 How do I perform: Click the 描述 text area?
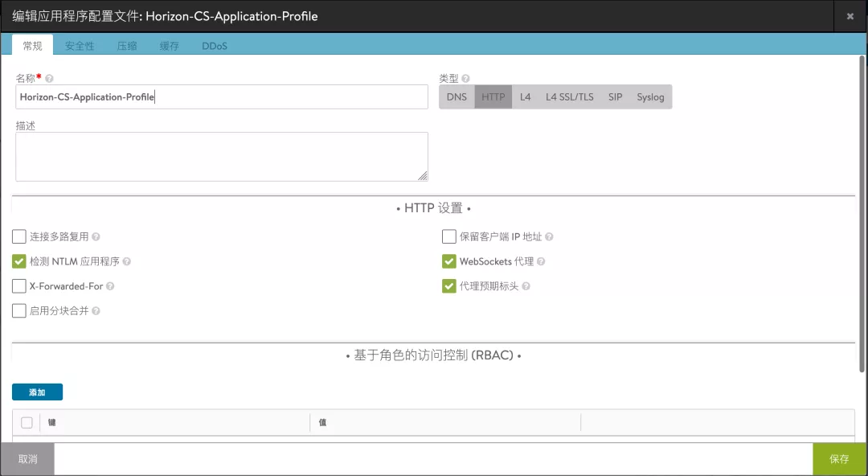[x=222, y=156]
